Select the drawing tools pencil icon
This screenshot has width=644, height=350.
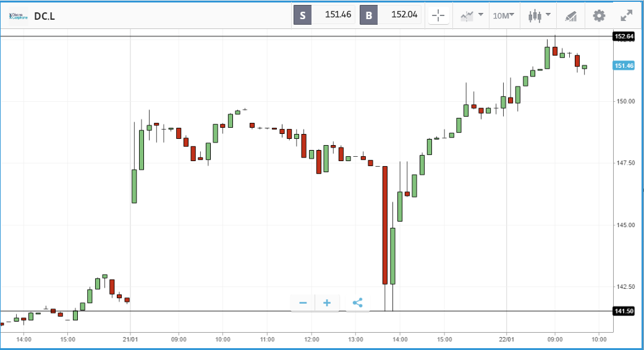[x=571, y=16]
